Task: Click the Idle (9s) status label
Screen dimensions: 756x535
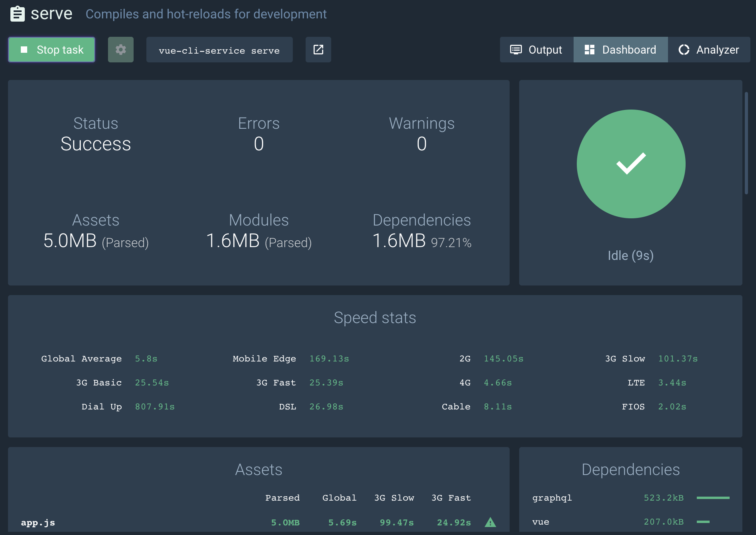Action: (631, 256)
